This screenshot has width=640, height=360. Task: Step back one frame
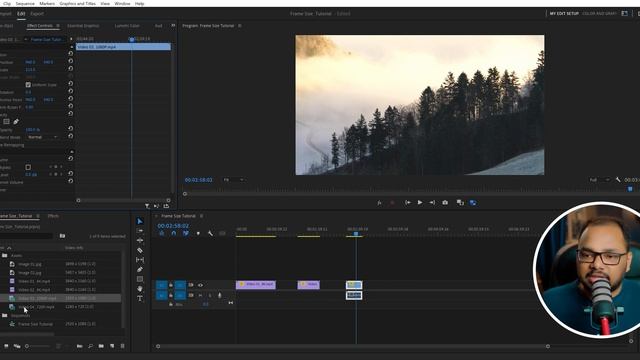(x=407, y=202)
